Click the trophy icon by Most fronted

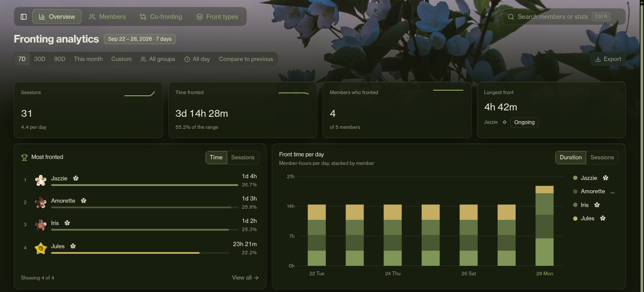[x=24, y=157]
